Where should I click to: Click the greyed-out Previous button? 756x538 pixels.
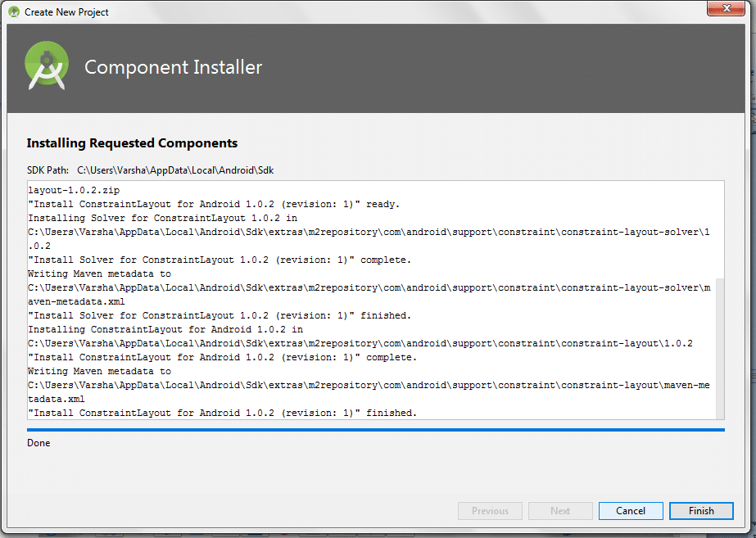coord(490,511)
